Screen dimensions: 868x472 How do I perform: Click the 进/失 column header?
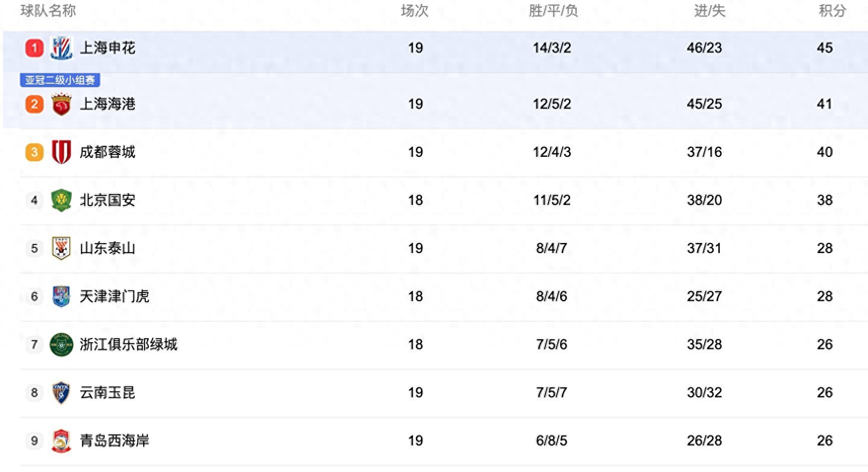709,11
